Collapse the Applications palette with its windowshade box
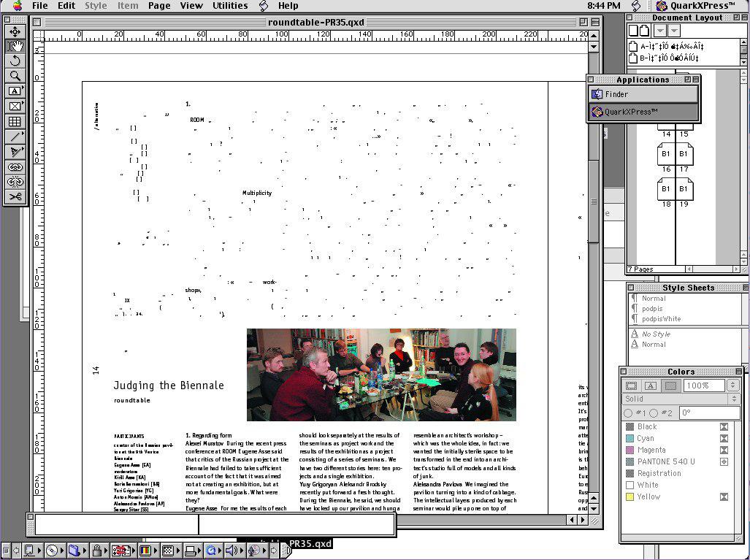Screen dimensions: 750x560 point(695,80)
